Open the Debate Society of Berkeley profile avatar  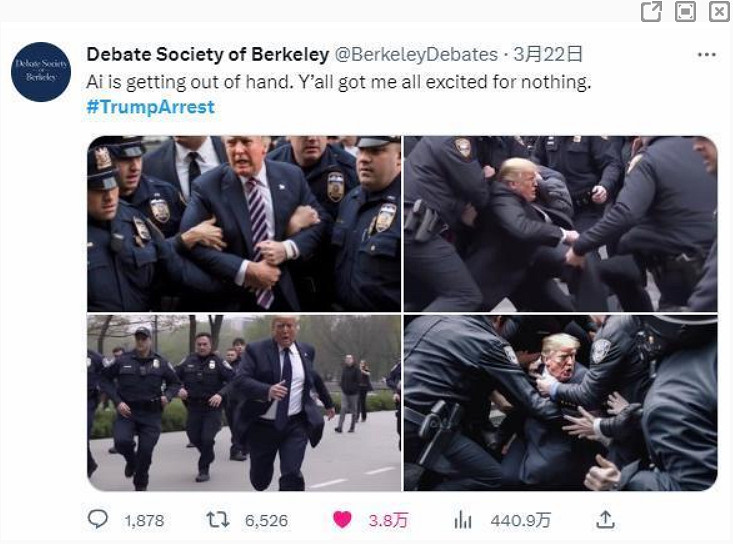coord(41,72)
